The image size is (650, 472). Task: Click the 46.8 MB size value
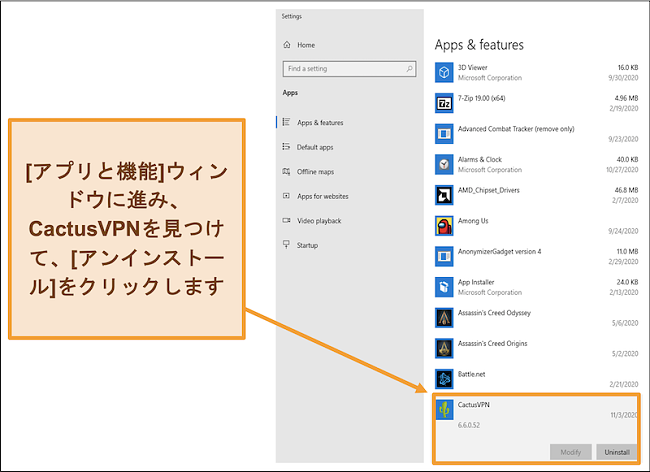click(626, 190)
